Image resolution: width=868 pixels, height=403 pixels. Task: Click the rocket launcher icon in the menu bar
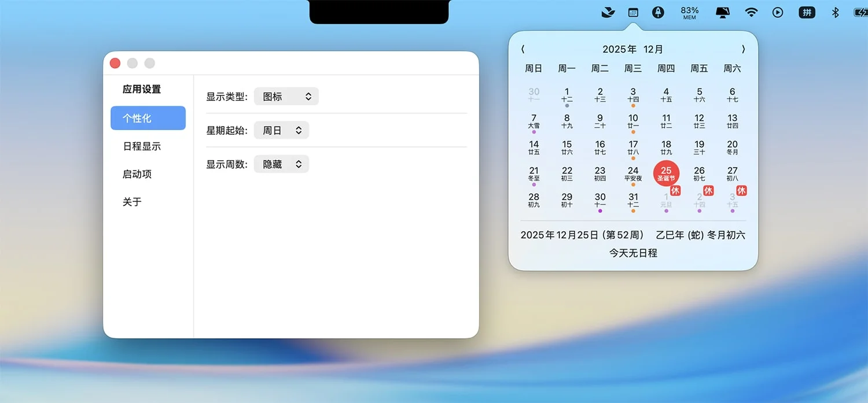coord(658,12)
